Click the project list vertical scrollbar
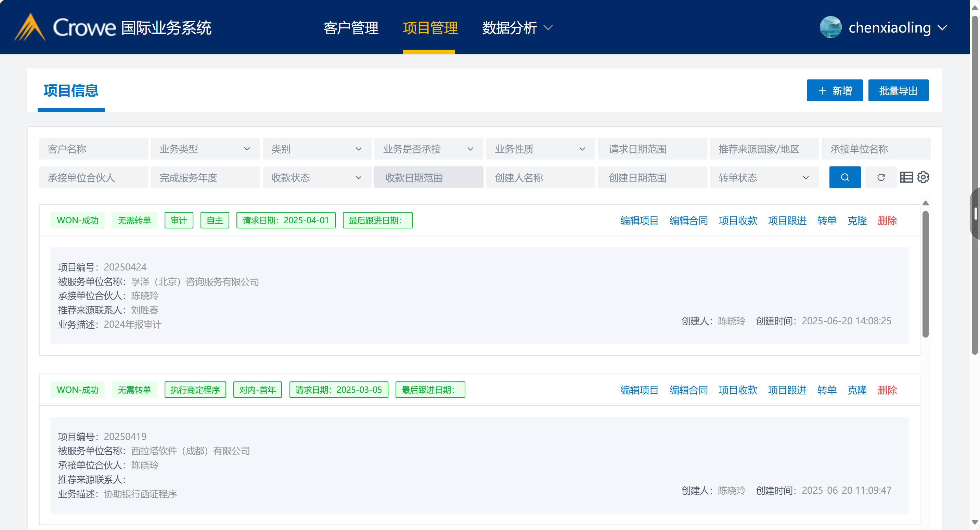This screenshot has height=530, width=980. (x=925, y=274)
